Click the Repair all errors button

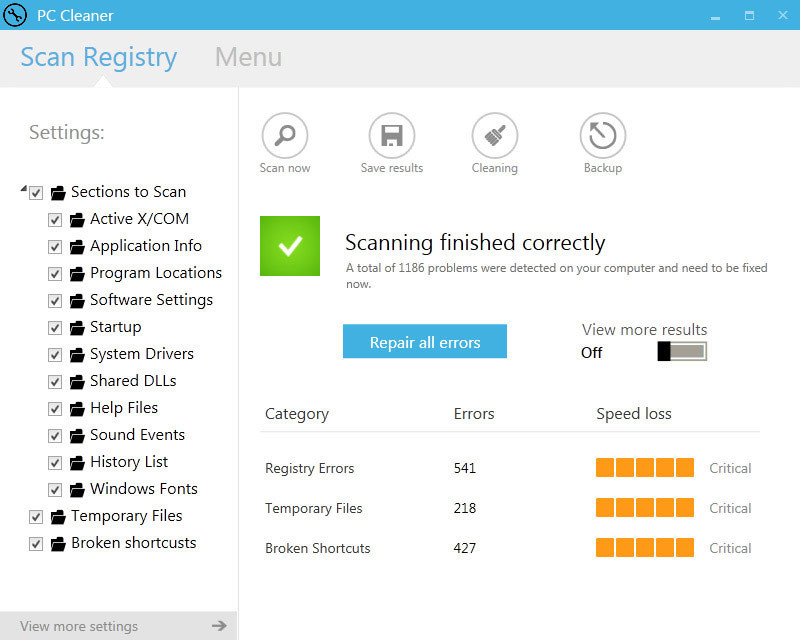pos(424,341)
